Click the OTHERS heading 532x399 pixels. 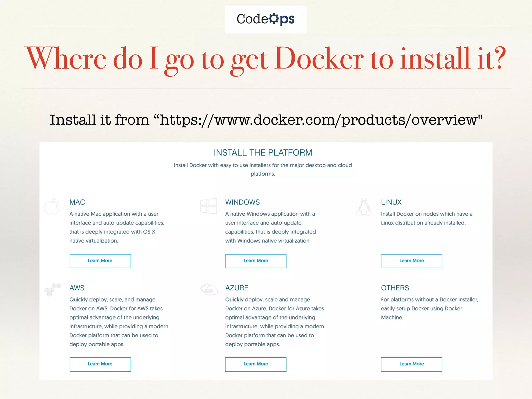click(395, 288)
